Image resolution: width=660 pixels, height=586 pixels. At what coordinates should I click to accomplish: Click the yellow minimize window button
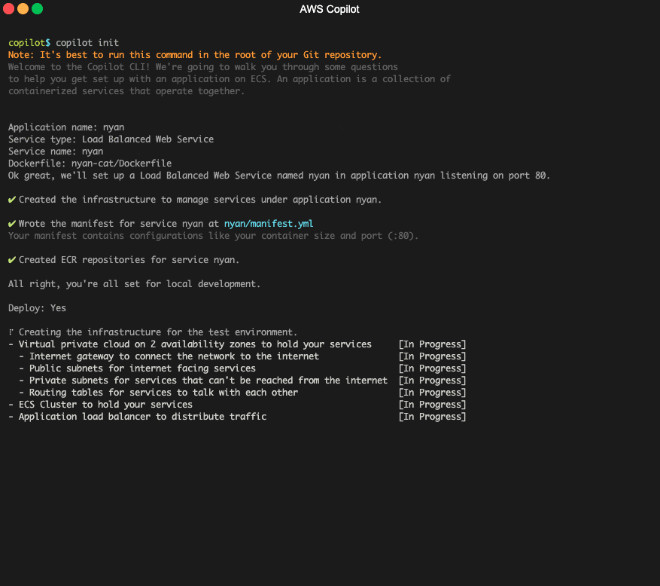23,8
